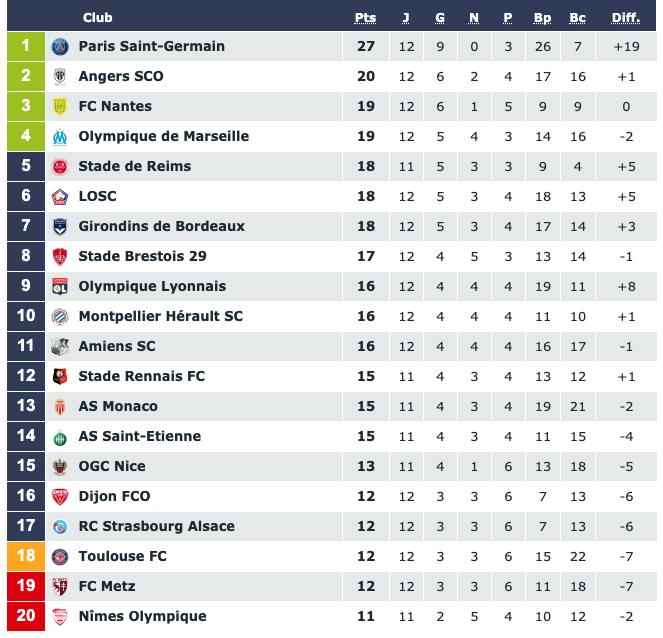
Task: Click the Stade Rennais FC crest
Action: click(x=60, y=376)
